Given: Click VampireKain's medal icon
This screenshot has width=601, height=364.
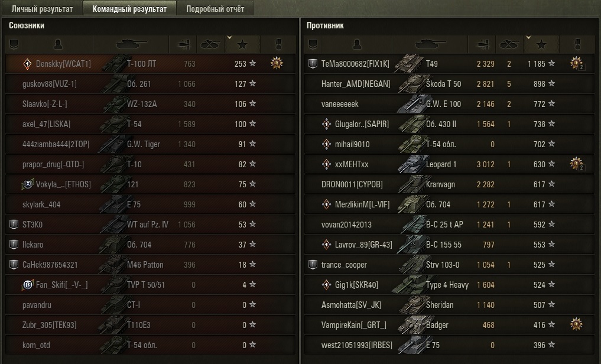Looking at the screenshot, I should click(x=576, y=324).
